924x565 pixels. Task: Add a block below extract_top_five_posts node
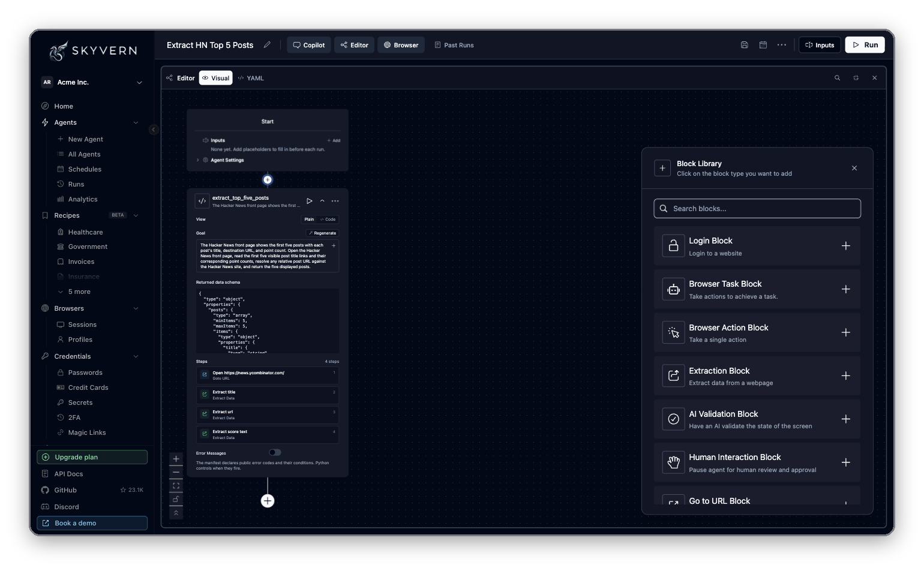coord(268,501)
